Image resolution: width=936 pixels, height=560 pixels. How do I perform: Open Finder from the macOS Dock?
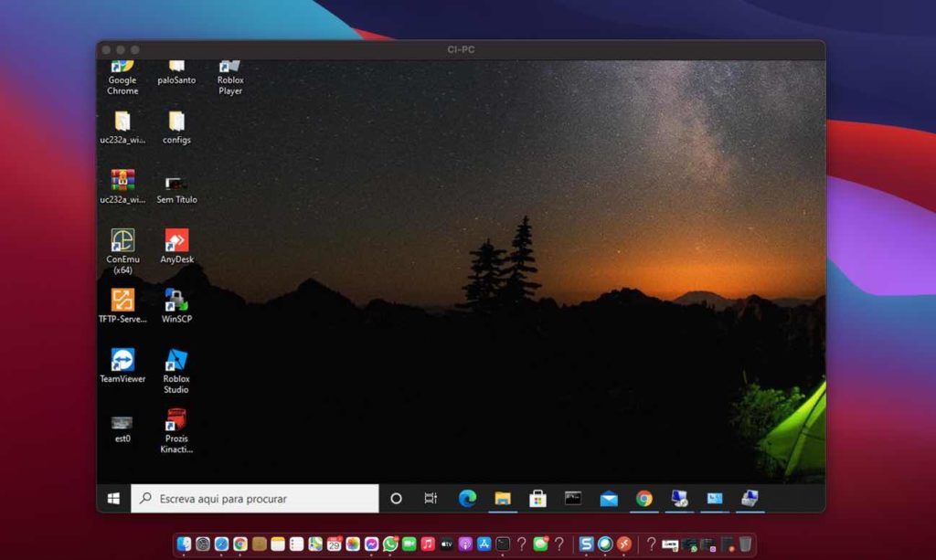[x=184, y=544]
